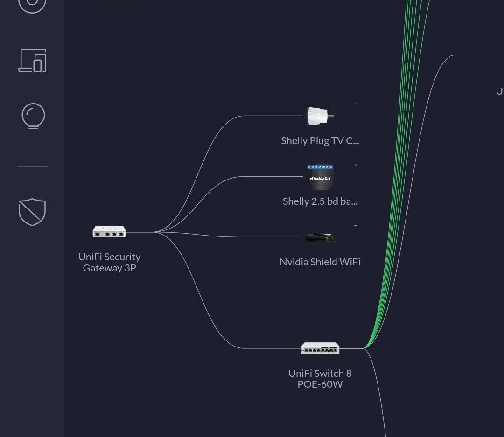Click the 'UniFi Switch 8 POE-60W' label
The image size is (504, 437).
click(x=320, y=379)
